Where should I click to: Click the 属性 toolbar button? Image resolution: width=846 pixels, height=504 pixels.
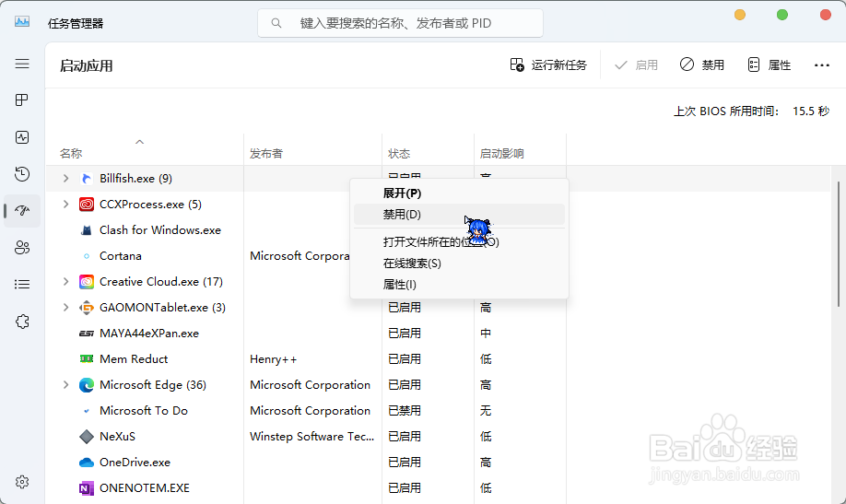(770, 65)
